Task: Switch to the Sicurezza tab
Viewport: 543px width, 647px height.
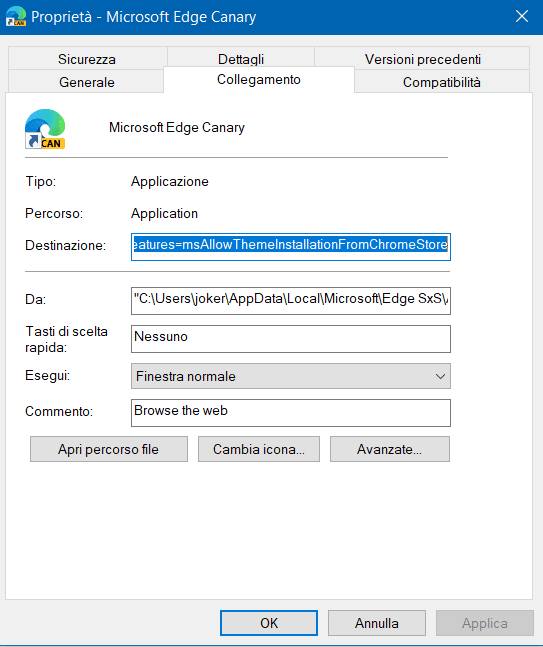Action: tap(87, 59)
